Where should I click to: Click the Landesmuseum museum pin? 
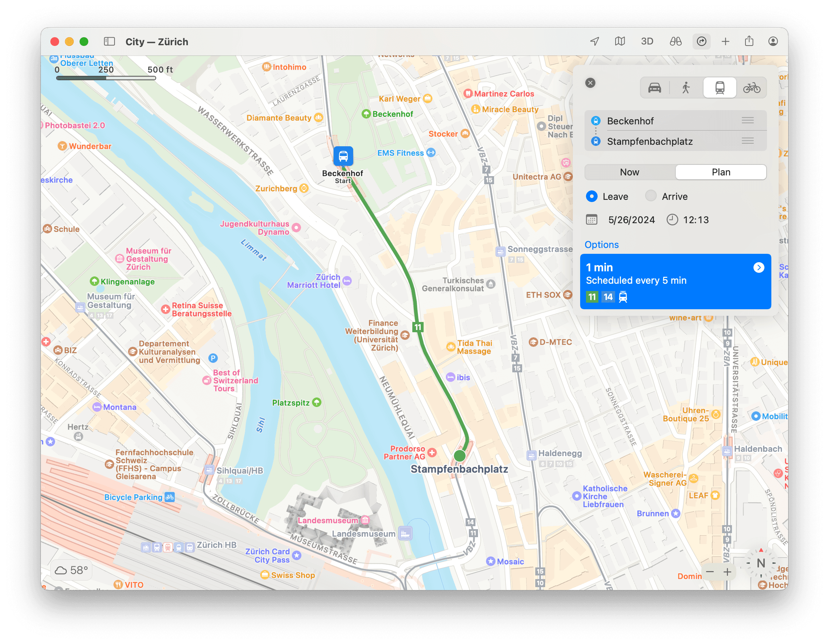365,520
